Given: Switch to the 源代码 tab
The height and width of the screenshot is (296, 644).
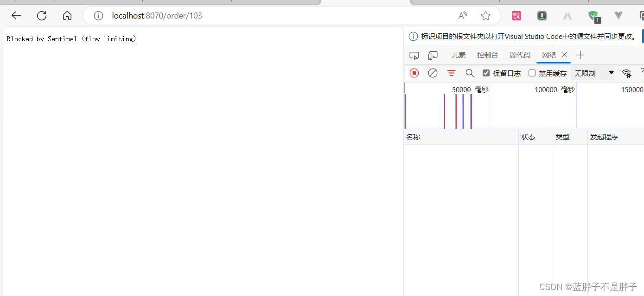Looking at the screenshot, I should point(520,55).
